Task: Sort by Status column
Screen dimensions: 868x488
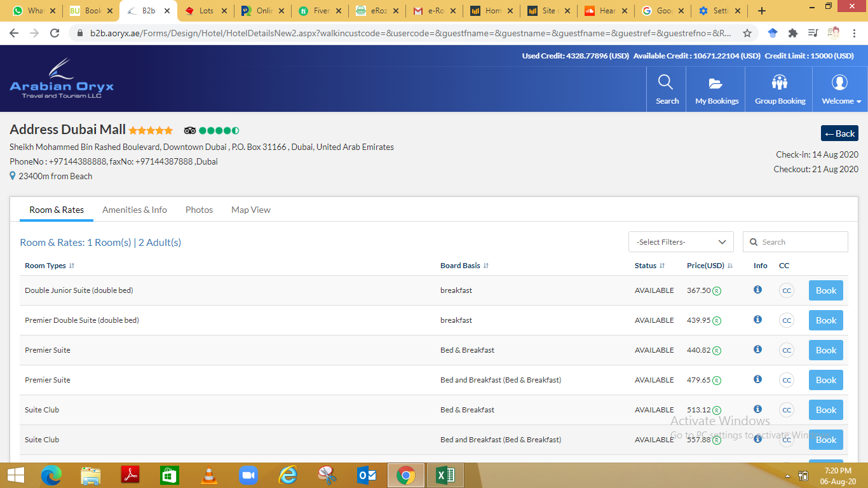Action: (x=649, y=266)
